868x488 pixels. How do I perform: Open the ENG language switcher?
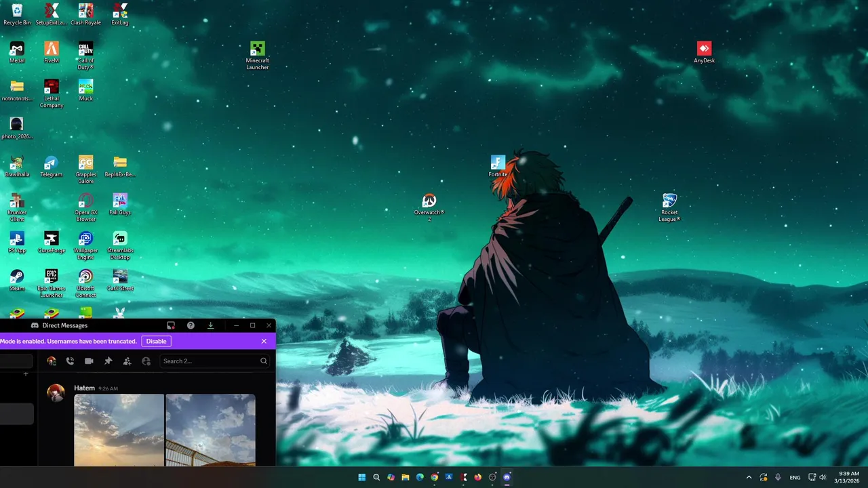[x=795, y=477]
